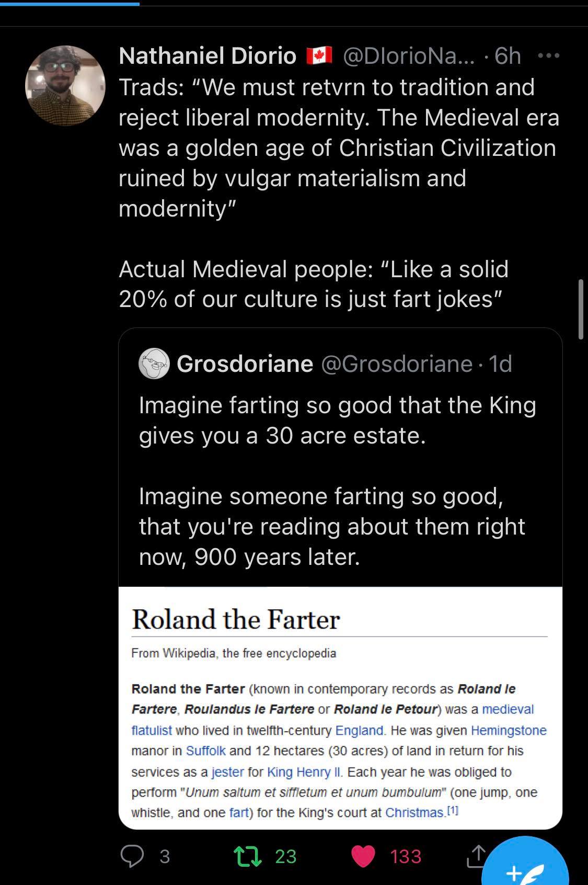Open the 'Hemingstone' manor link

pos(509,730)
